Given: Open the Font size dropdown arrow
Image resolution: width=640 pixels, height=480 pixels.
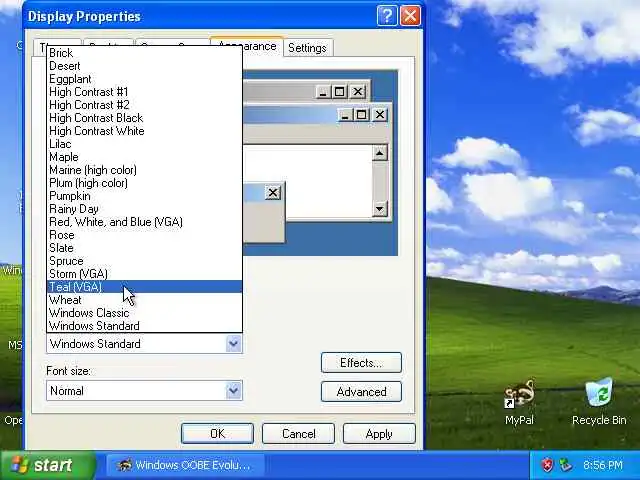Looking at the screenshot, I should click(x=233, y=391).
